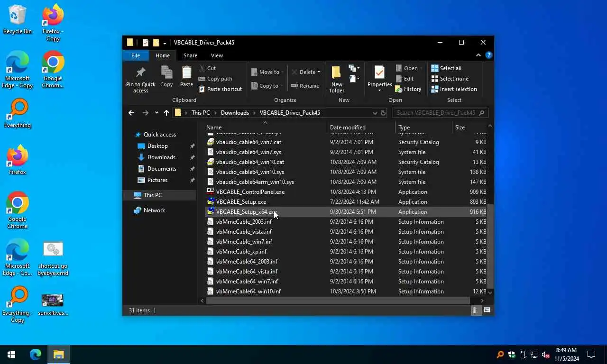Click File Explorer taskbar icon
The image size is (607, 364).
58,355
